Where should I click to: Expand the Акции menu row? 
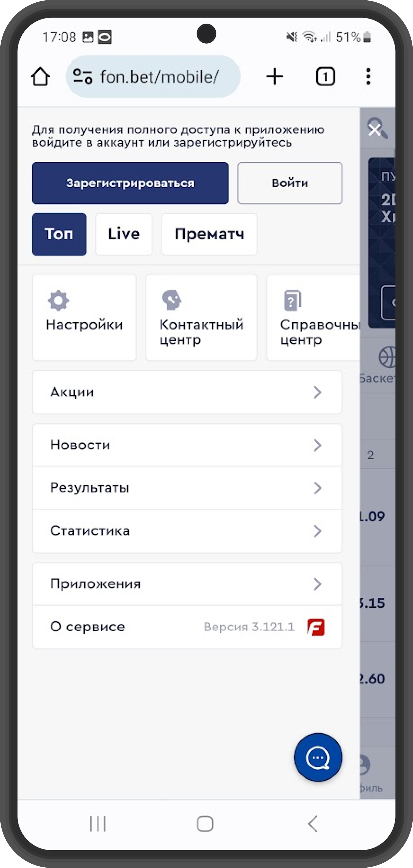tap(187, 392)
